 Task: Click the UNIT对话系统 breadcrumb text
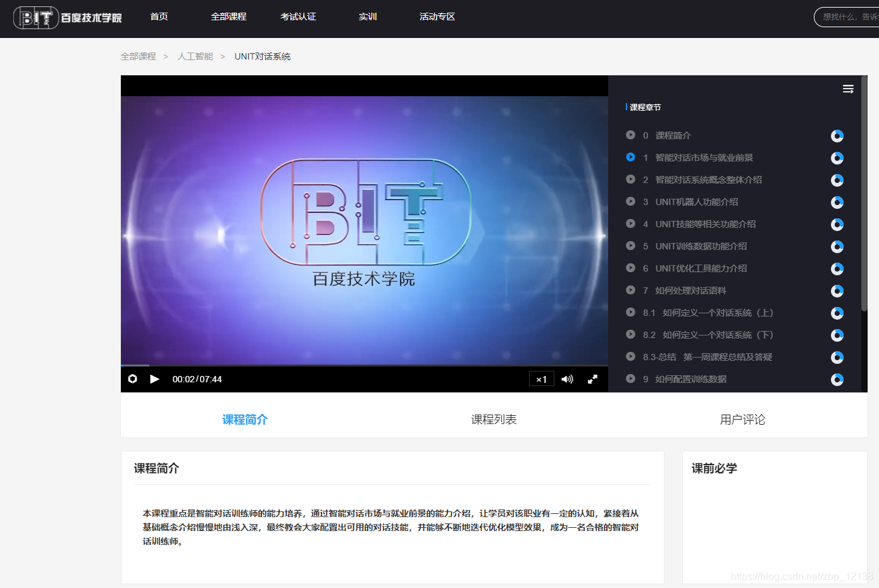point(262,56)
